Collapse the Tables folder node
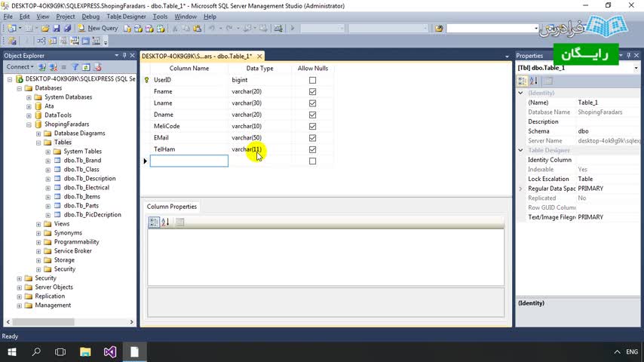Screen dimensions: 644x362 [38, 143]
